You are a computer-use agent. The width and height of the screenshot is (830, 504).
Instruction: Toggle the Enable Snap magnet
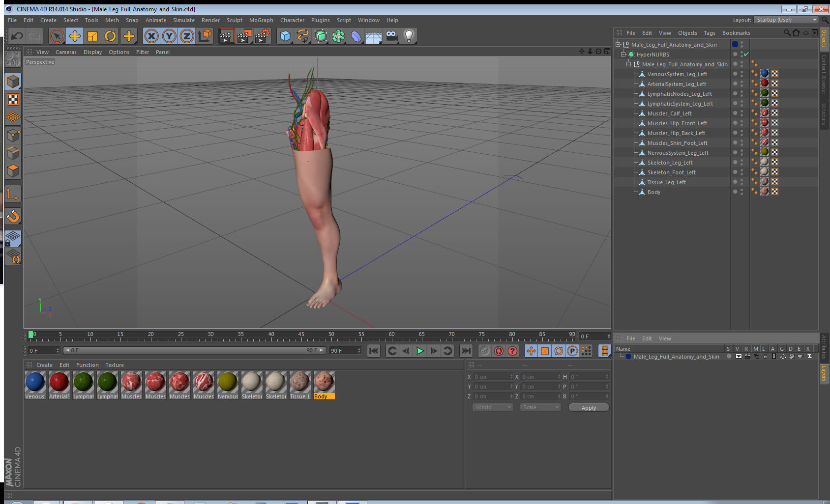click(13, 216)
